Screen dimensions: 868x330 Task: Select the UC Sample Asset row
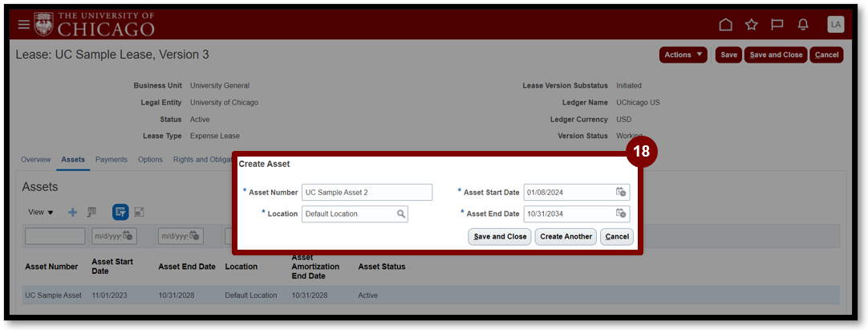click(x=432, y=295)
